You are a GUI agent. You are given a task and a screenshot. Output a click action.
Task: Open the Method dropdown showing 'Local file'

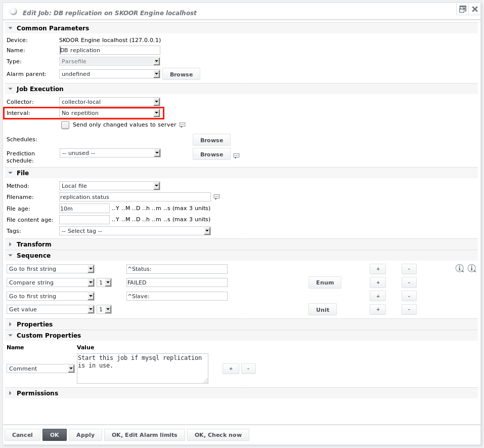[x=156, y=186]
